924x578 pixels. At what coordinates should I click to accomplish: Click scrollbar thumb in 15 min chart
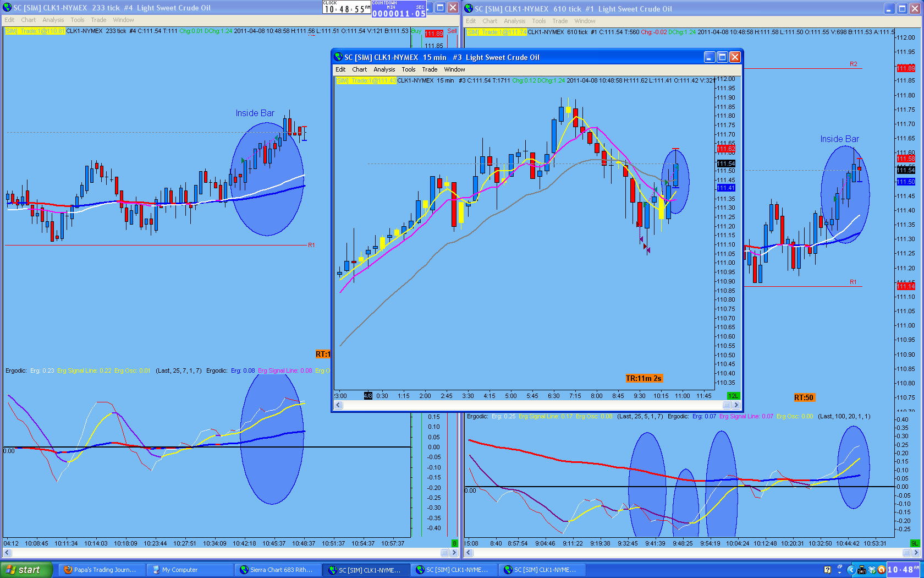tap(727, 405)
